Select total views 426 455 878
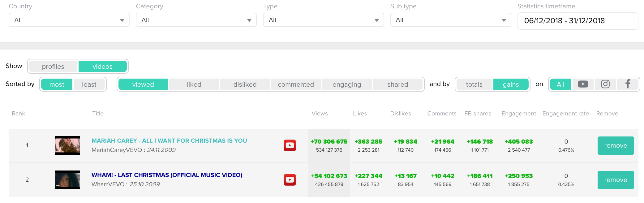Image resolution: width=644 pixels, height=203 pixels. 329,184
